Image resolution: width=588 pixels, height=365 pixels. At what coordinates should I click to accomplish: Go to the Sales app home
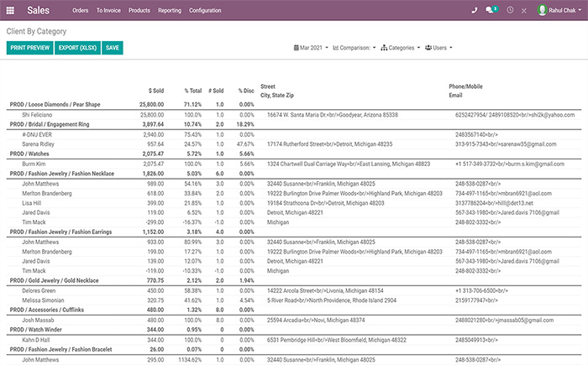(x=39, y=10)
